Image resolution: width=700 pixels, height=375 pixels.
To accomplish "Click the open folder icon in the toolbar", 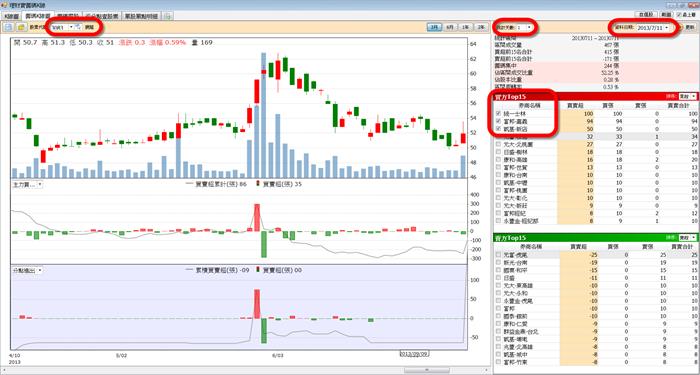I will (x=21, y=27).
